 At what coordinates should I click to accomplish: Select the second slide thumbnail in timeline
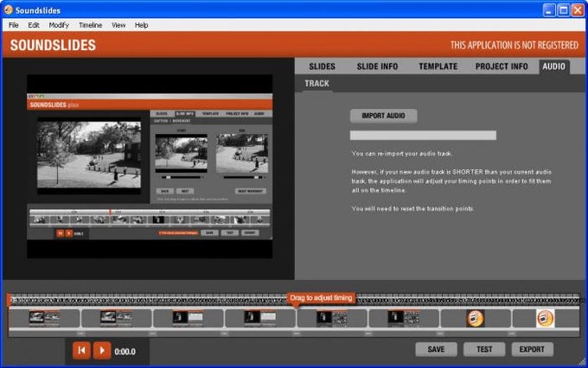tap(116, 318)
